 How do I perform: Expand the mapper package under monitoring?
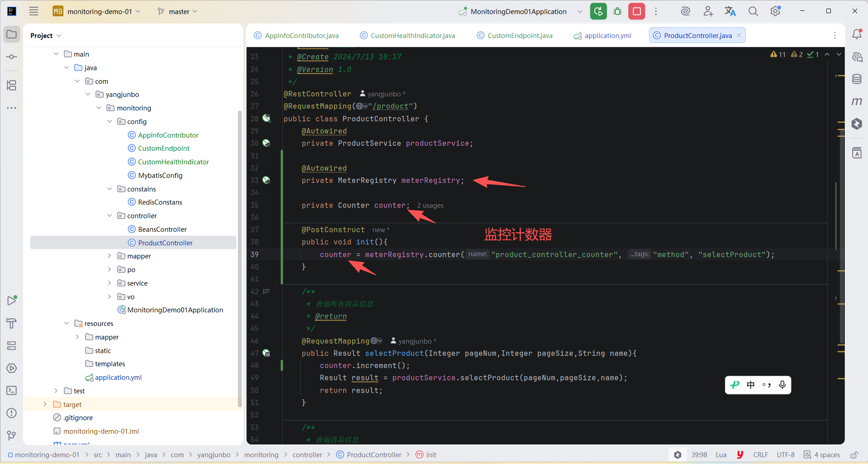(x=110, y=256)
